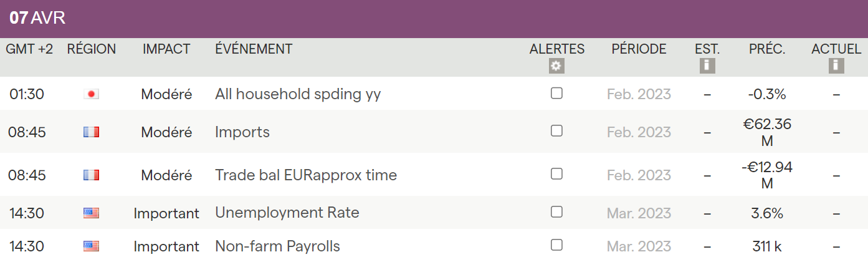The image size is (868, 262).
Task: Toggle alert for Trade bal EURapprox time
Action: [x=556, y=173]
